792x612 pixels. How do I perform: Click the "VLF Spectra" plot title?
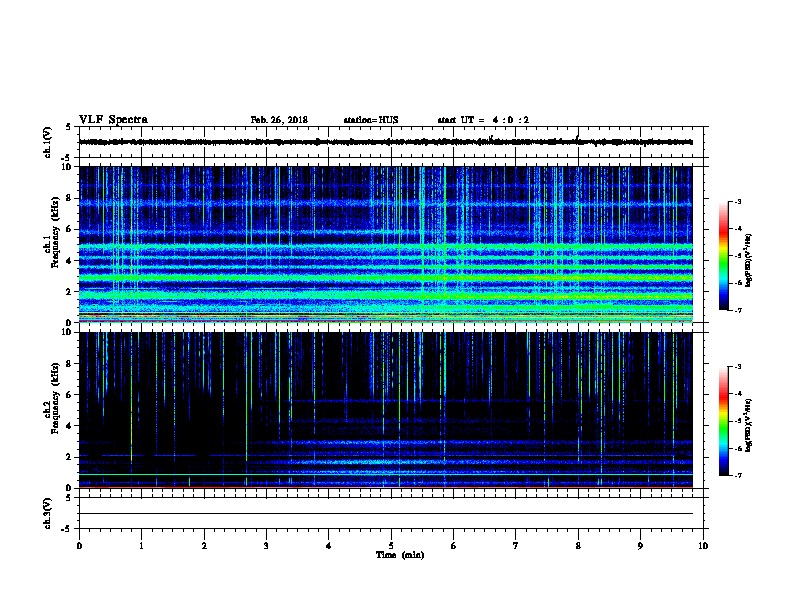[x=113, y=120]
